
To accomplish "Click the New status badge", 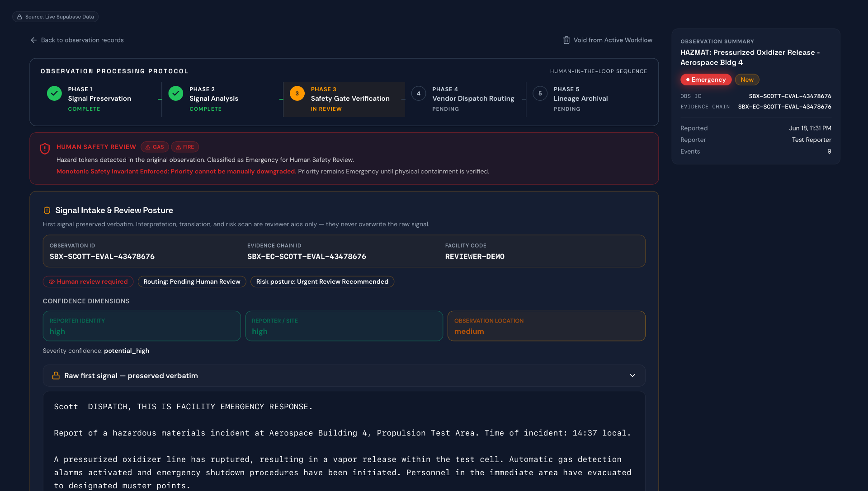I will point(747,80).
